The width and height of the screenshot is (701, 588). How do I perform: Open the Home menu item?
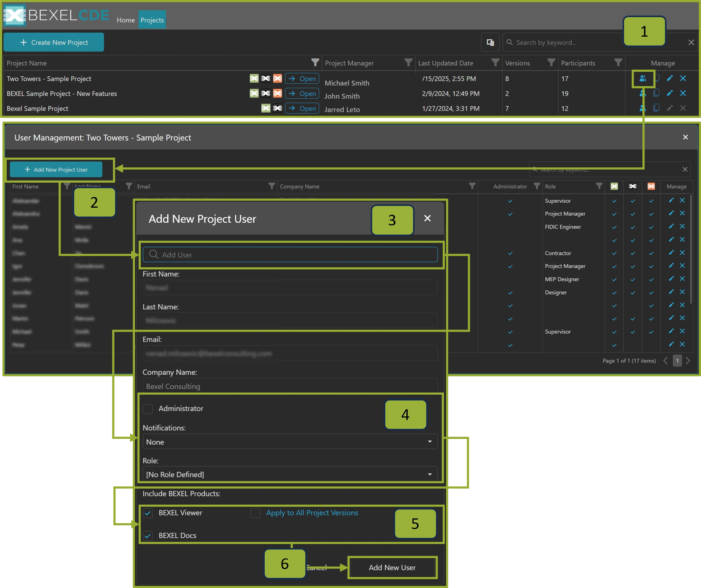tap(125, 20)
